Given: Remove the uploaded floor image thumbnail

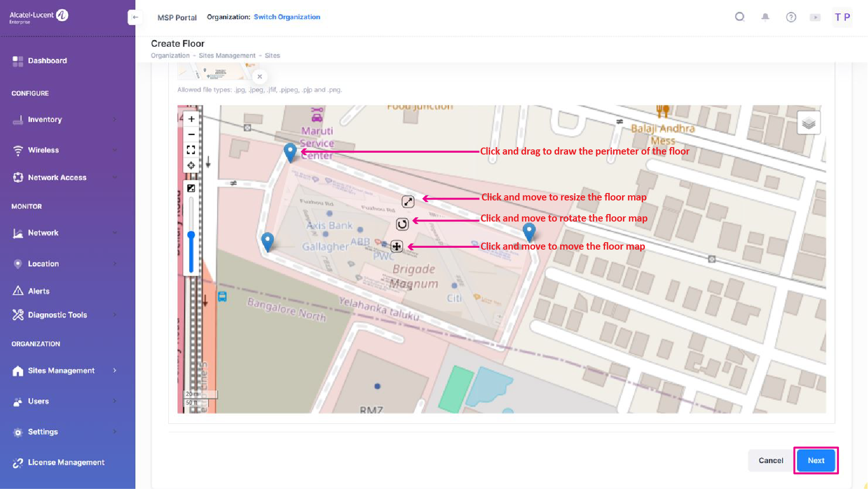Looking at the screenshot, I should point(260,76).
